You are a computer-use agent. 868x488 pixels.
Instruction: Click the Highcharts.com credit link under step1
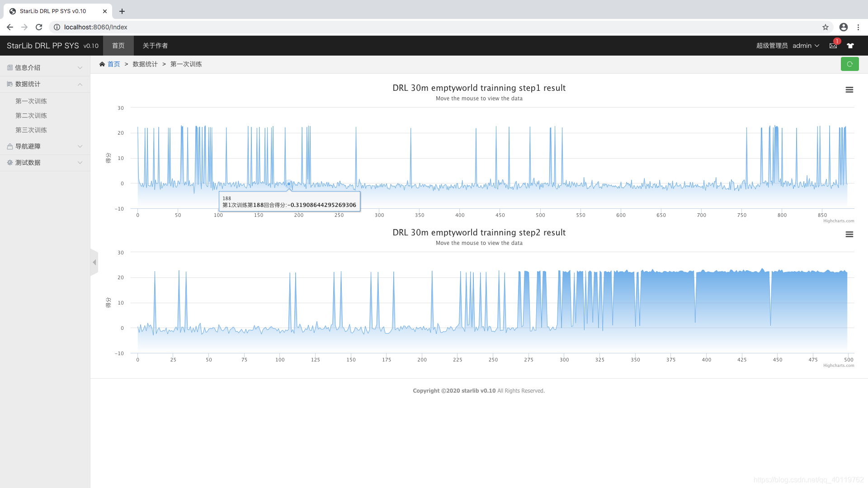point(838,221)
